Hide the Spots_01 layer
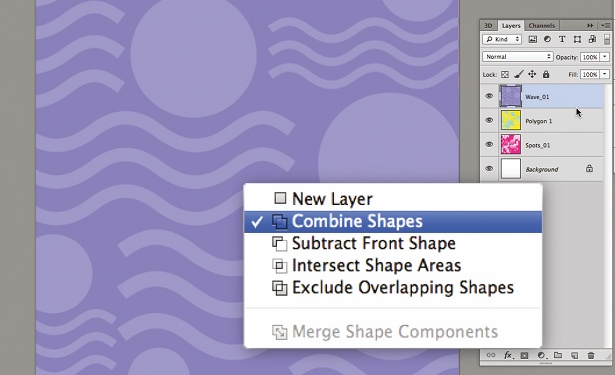 coord(489,145)
